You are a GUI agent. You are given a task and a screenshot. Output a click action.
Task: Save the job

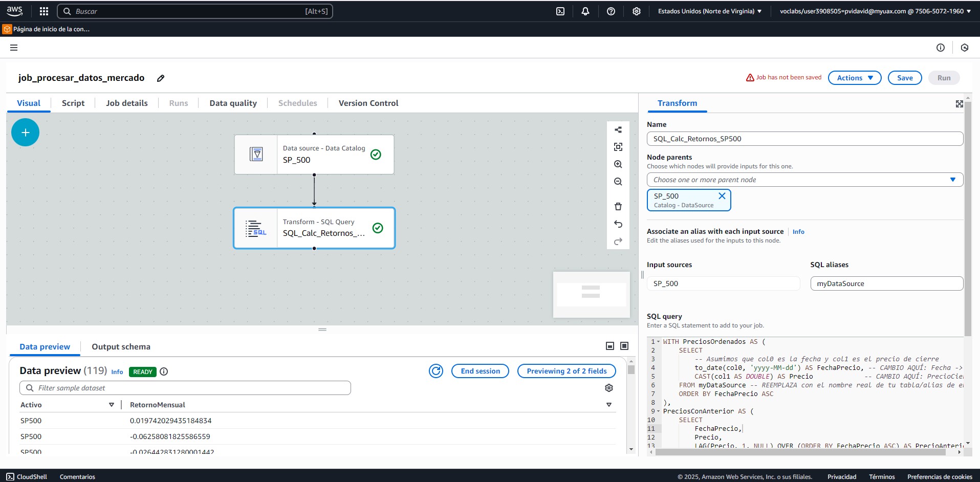[x=905, y=78]
